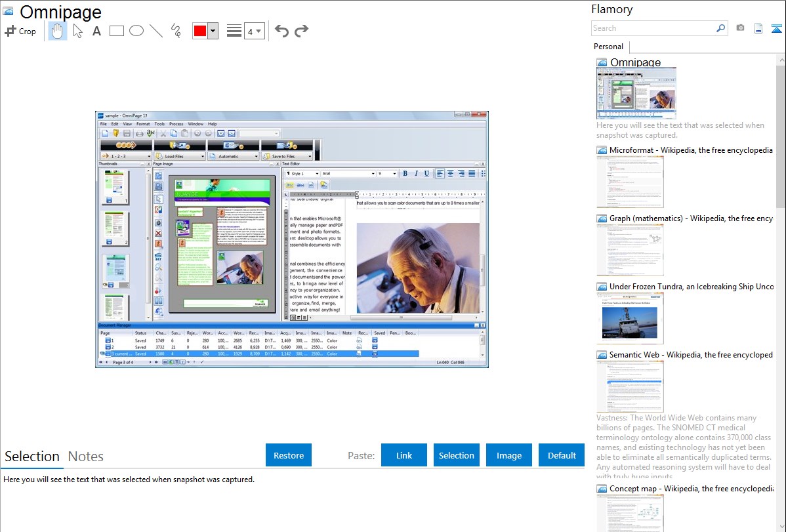Click the Restore button
Viewport: 786px width, 532px height.
pos(289,455)
